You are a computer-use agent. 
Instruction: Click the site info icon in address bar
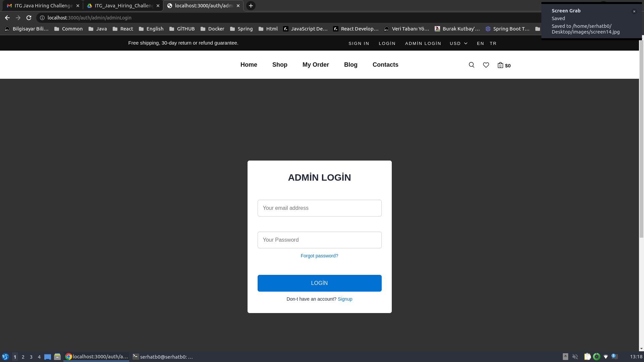tap(42, 18)
